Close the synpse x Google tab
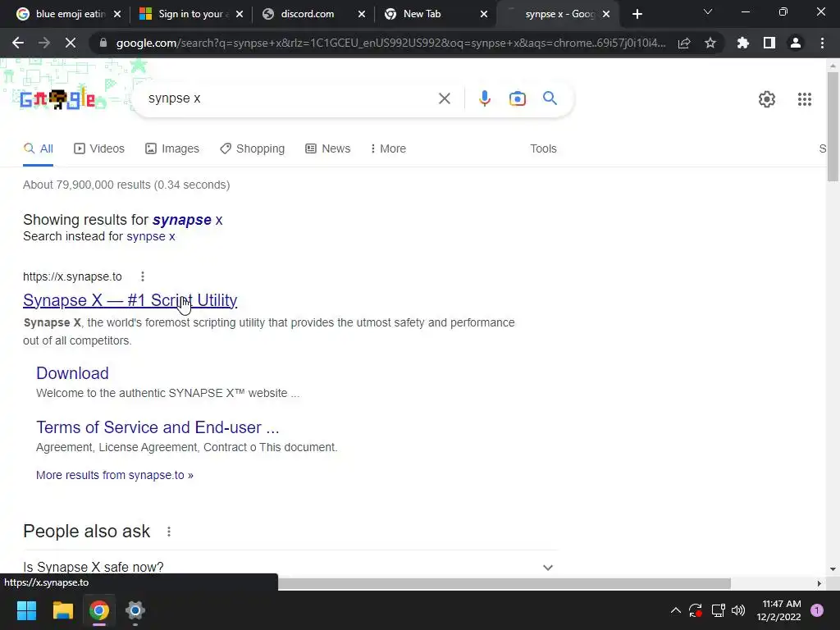 (606, 14)
